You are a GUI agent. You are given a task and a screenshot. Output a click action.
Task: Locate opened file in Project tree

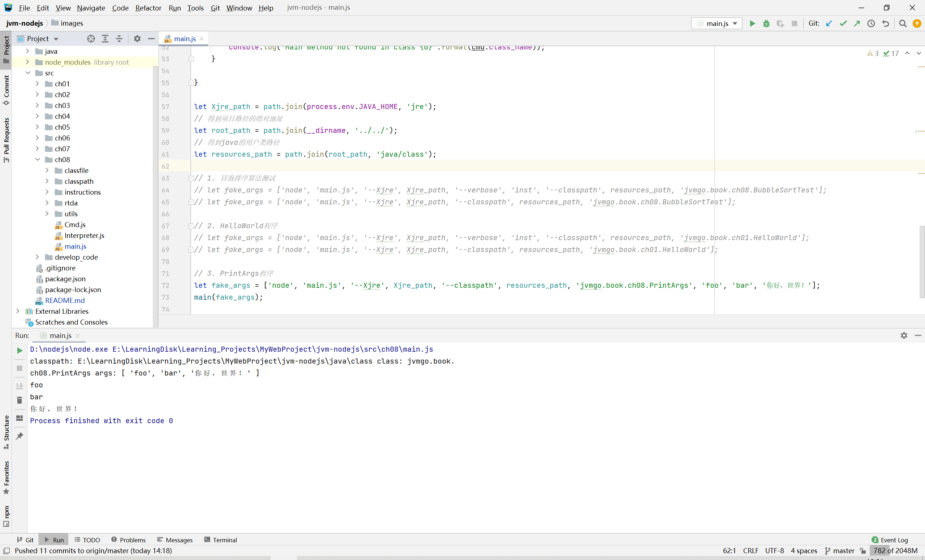point(91,39)
